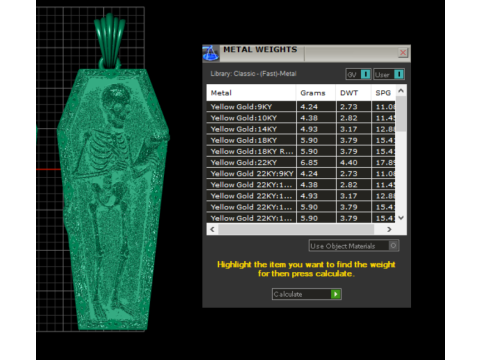The width and height of the screenshot is (480, 360).
Task: Select the Yellow Gold:9KY row
Action: tap(301, 107)
